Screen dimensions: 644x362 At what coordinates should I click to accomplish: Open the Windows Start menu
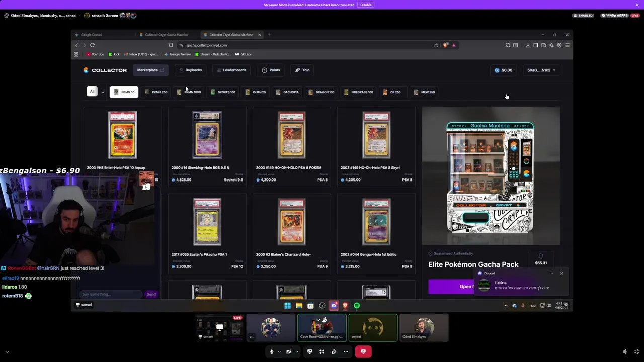(x=287, y=305)
